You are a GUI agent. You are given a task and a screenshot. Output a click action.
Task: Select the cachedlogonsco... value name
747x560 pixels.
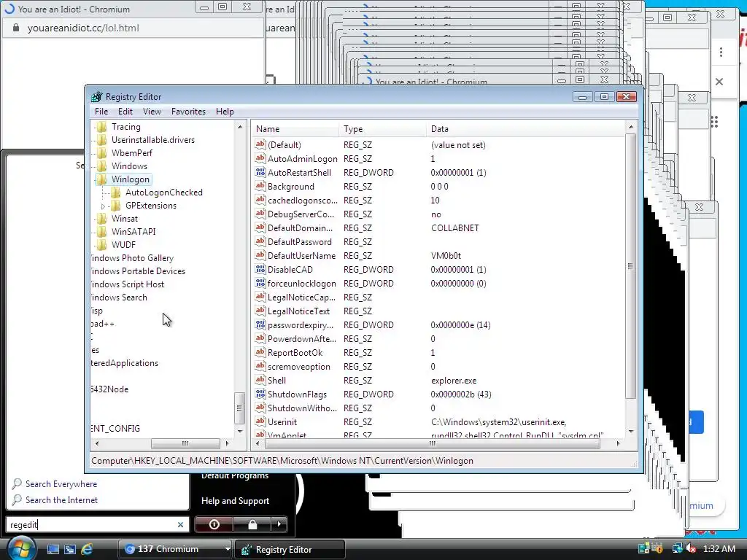(303, 201)
